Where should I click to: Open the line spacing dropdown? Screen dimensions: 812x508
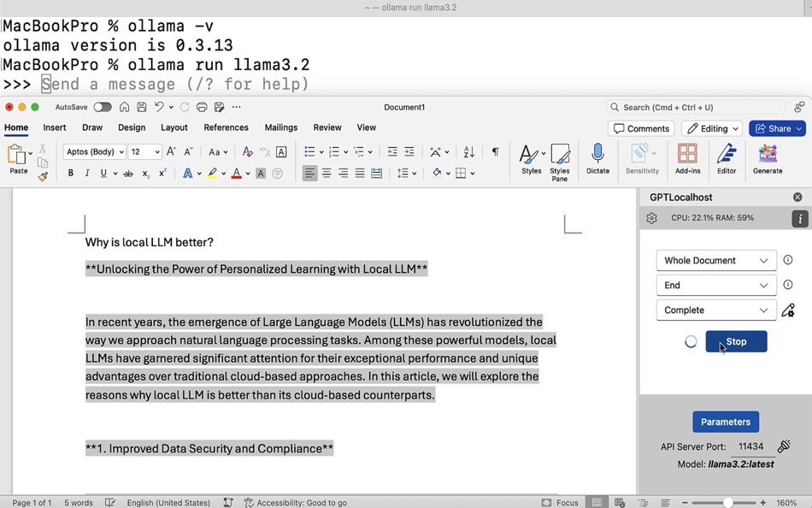pyautogui.click(x=407, y=173)
